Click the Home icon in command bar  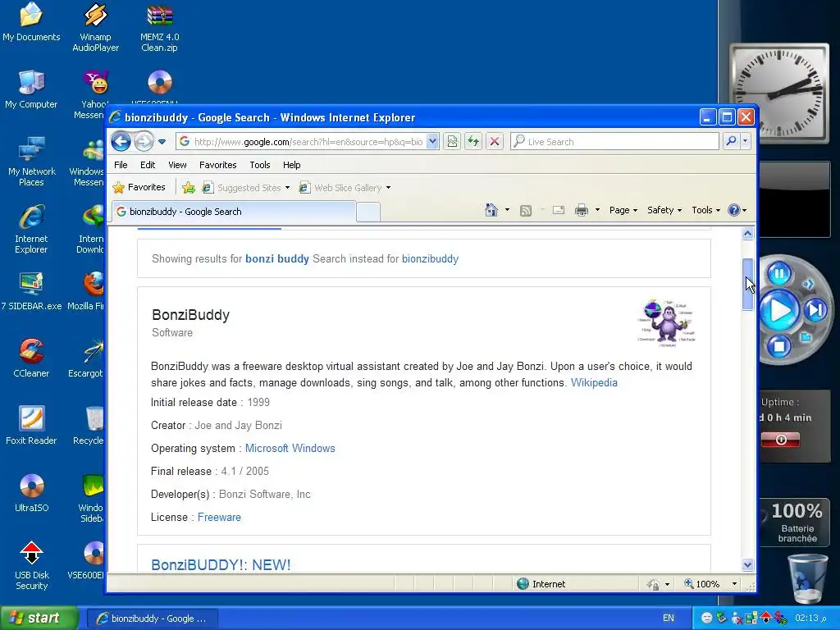coord(491,210)
